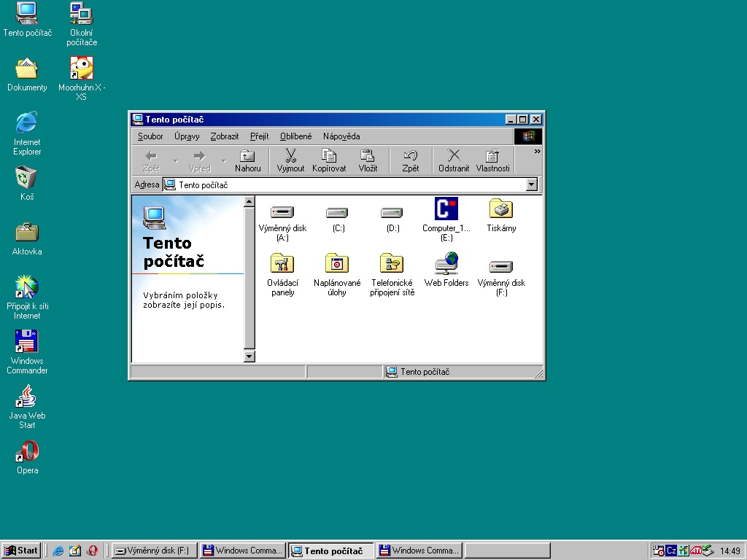This screenshot has height=560, width=747.
Task: Switch to Výměnný disk (F:) taskbar button
Action: (x=154, y=551)
